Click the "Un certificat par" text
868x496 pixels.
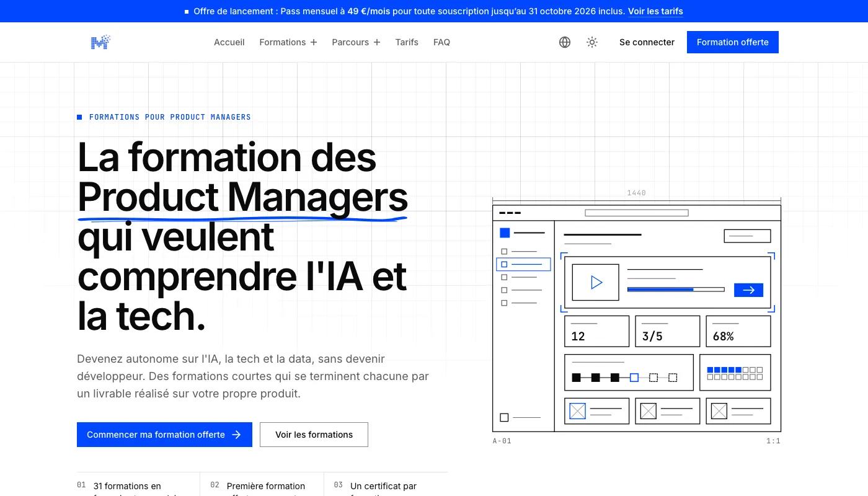click(383, 486)
